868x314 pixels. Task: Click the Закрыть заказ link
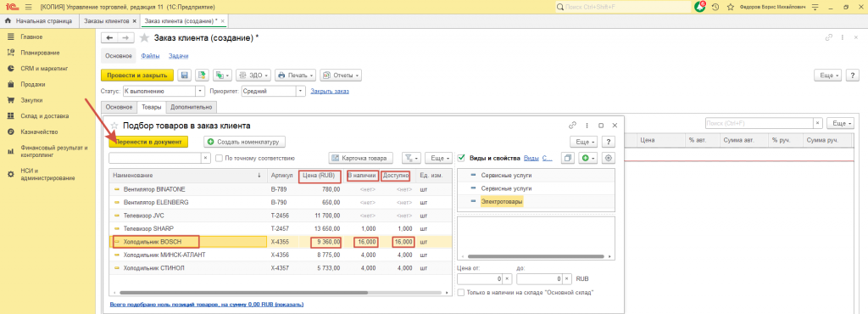click(330, 91)
